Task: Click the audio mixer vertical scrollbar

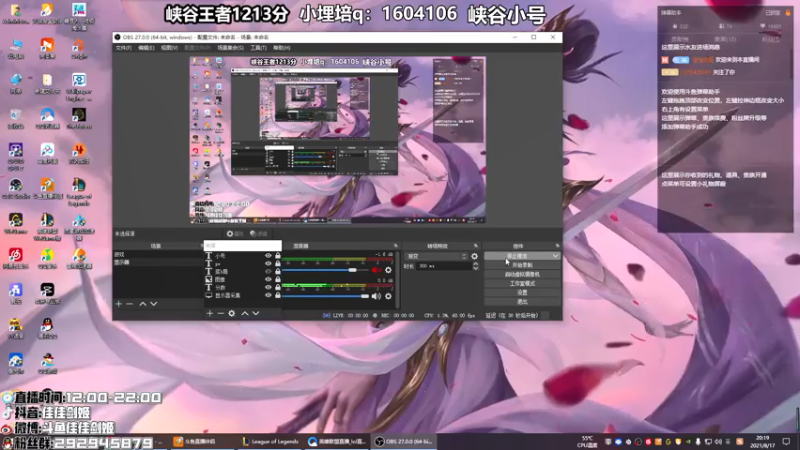Action: coord(397,280)
